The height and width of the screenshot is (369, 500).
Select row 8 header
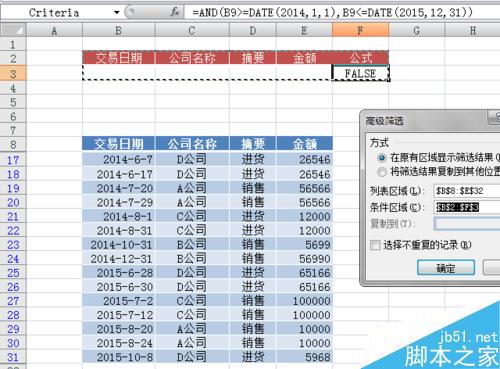pos(13,144)
